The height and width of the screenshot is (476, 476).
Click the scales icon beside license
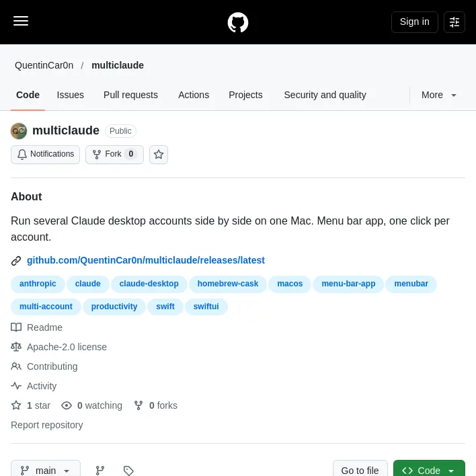[x=16, y=347]
